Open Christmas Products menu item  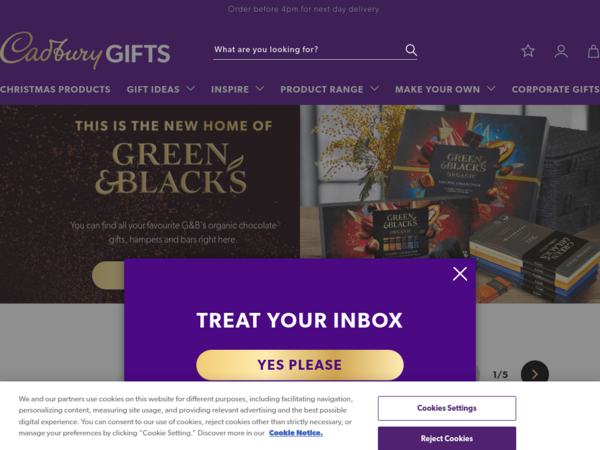coord(55,90)
